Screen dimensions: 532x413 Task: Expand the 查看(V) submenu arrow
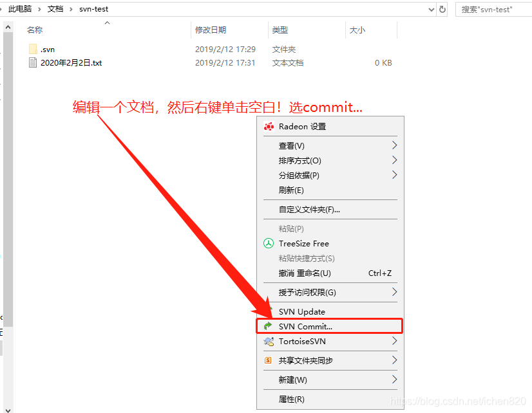[x=394, y=145]
